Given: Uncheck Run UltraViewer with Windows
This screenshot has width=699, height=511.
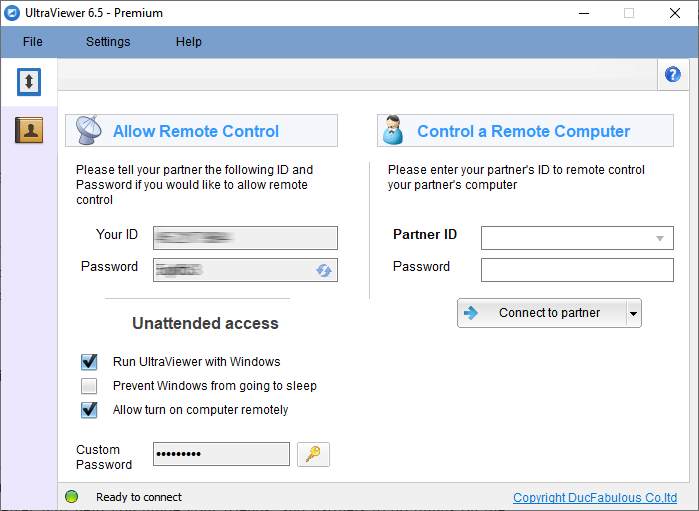Looking at the screenshot, I should [90, 362].
